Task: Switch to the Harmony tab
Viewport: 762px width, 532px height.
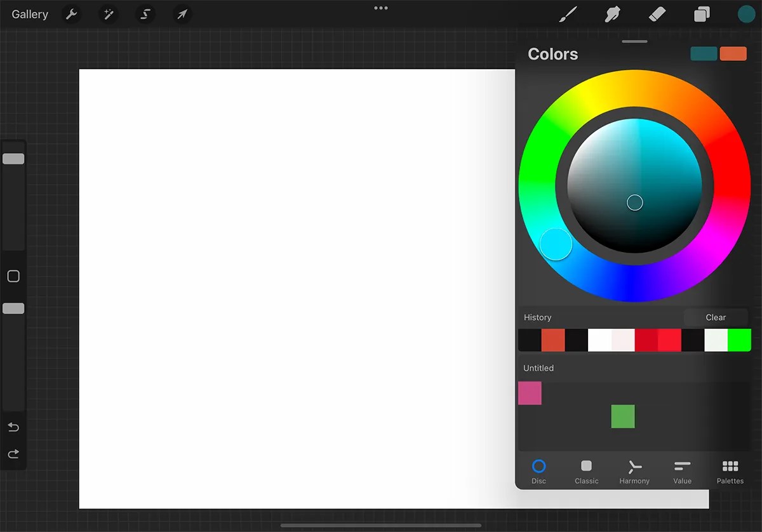Action: (x=634, y=471)
